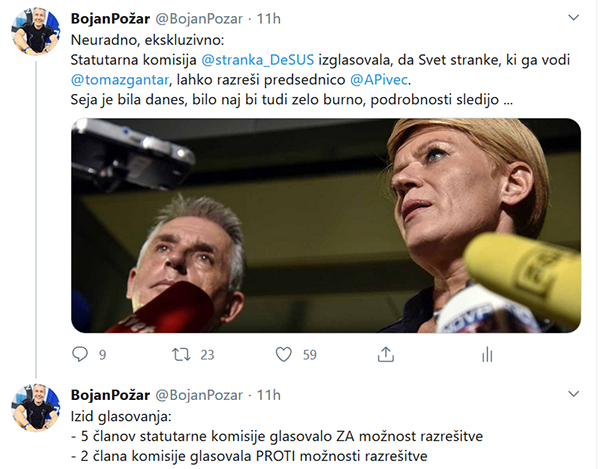The height and width of the screenshot is (469, 600).
Task: Open BojanPožar avatar on first tweet
Action: (x=36, y=31)
